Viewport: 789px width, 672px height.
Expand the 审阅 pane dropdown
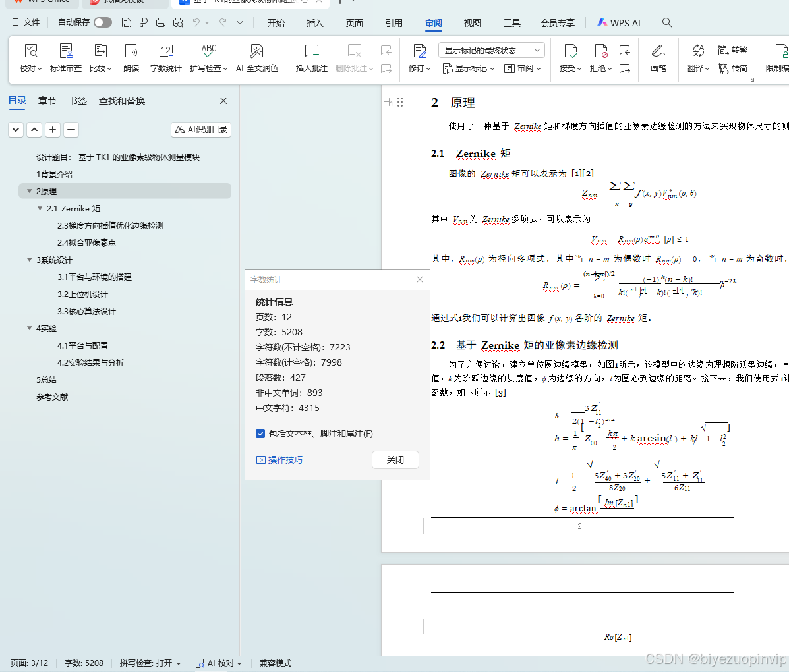(x=523, y=69)
